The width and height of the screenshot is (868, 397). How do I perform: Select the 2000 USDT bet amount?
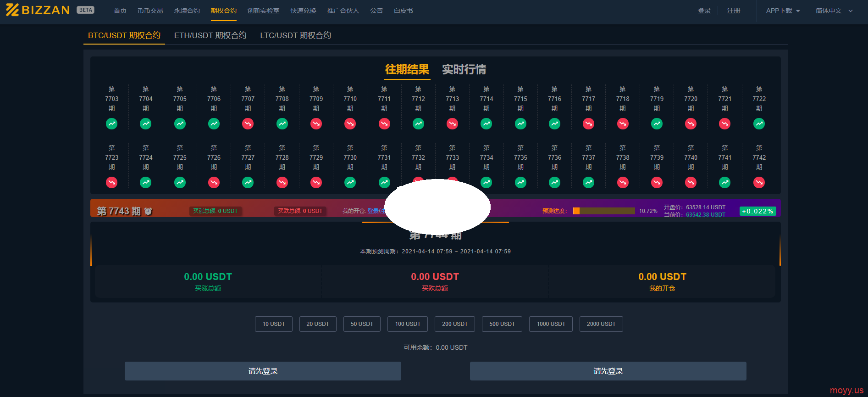(x=601, y=324)
